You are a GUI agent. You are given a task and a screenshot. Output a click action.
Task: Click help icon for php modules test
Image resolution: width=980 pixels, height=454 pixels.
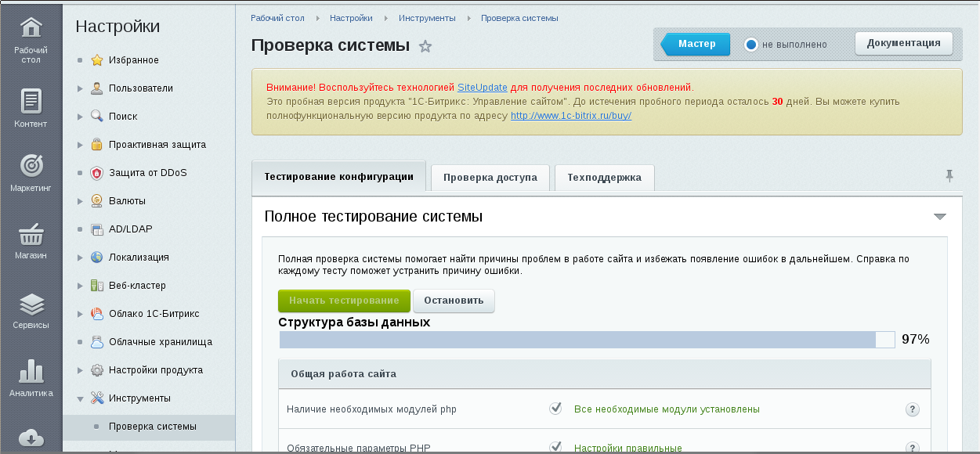[x=912, y=409]
